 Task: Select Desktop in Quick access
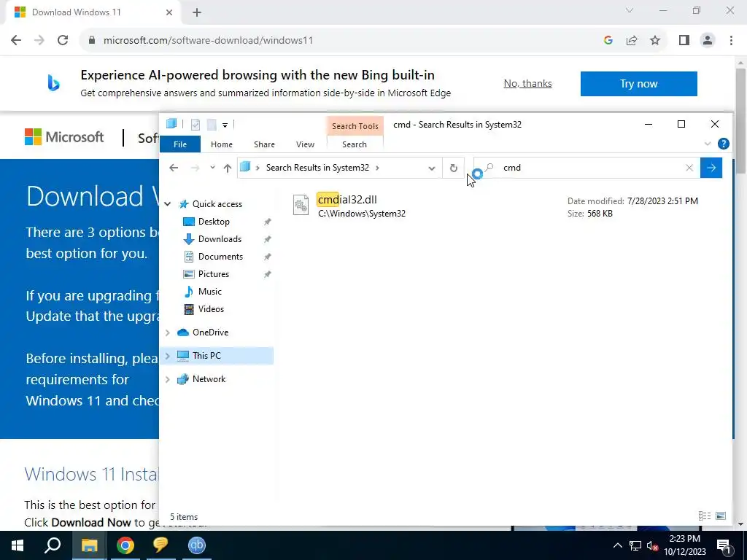214,222
